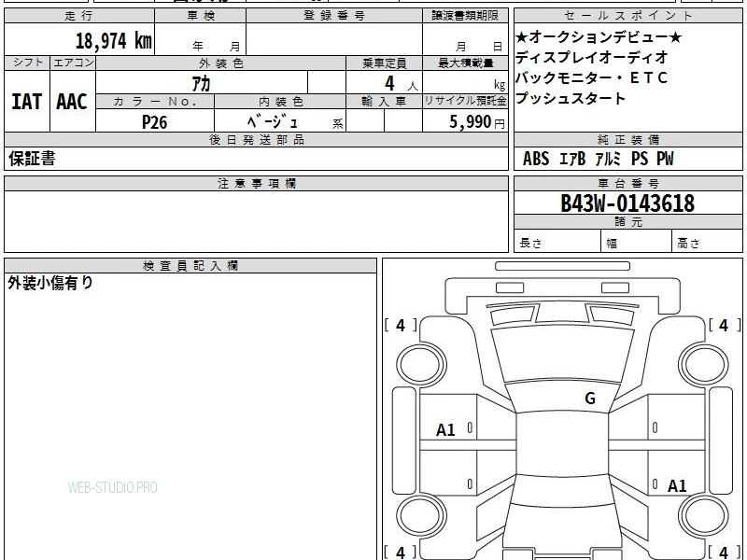The height and width of the screenshot is (560, 747).
Task: Click the shift type IAT
Action: pyautogui.click(x=27, y=102)
